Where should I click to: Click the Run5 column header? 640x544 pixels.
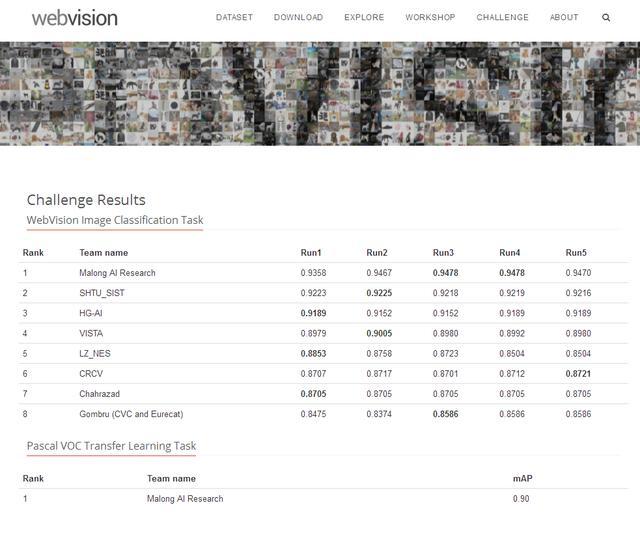(576, 253)
